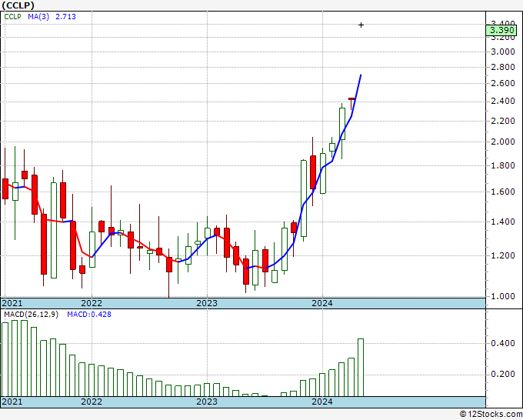Click the MACD:0.428 value label
Screen dimensions: 523x420
tap(89, 315)
